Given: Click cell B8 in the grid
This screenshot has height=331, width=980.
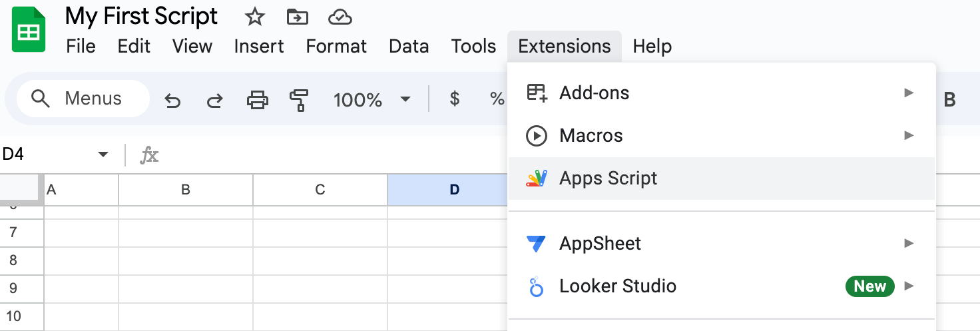Looking at the screenshot, I should 186,260.
